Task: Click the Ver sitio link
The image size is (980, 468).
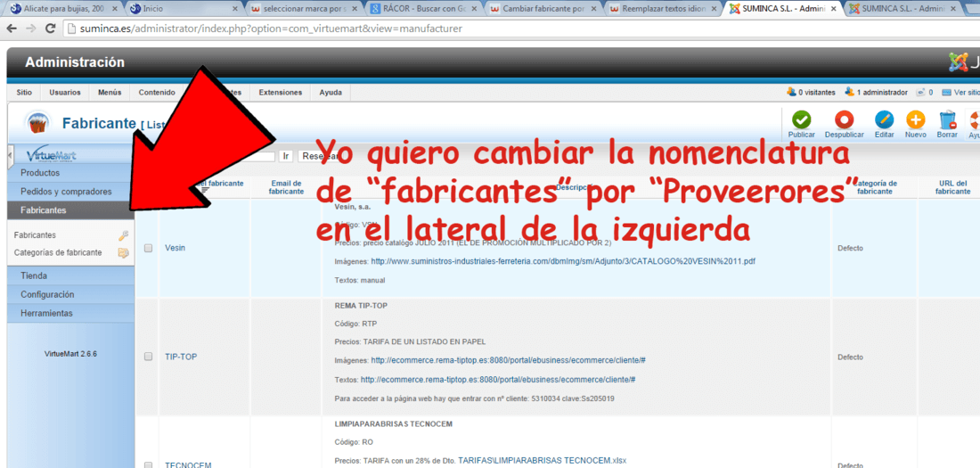Action: [x=967, y=92]
